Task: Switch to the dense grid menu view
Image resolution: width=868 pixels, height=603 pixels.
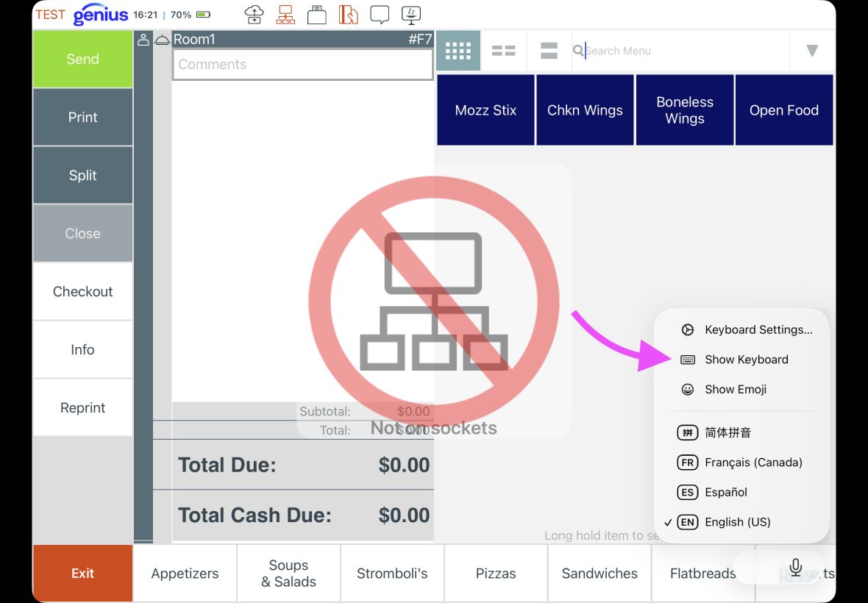Action: tap(458, 51)
